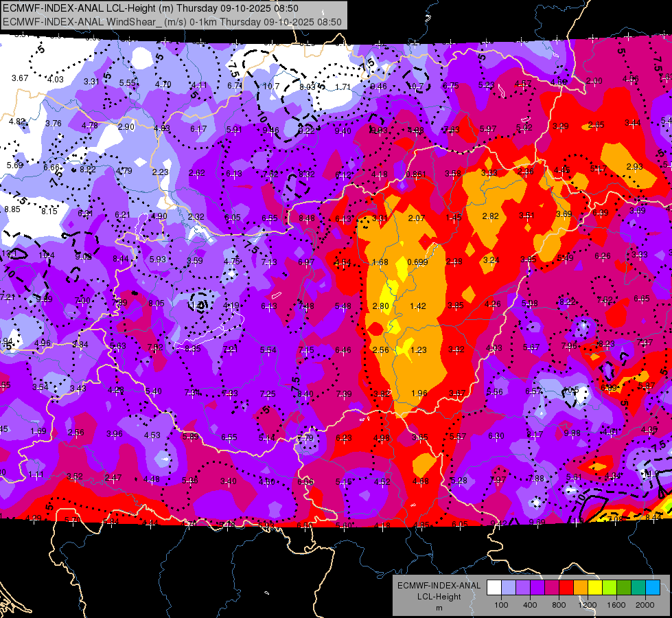Click the unit label 'm' in the legend
Viewport: 672px width, 618px height.
click(x=439, y=608)
